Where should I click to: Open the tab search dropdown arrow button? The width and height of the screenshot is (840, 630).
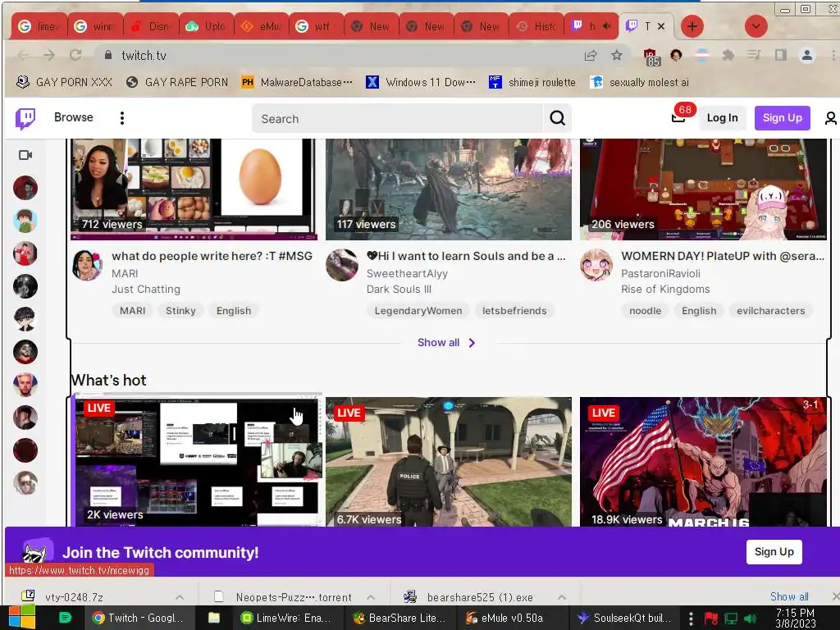[756, 26]
